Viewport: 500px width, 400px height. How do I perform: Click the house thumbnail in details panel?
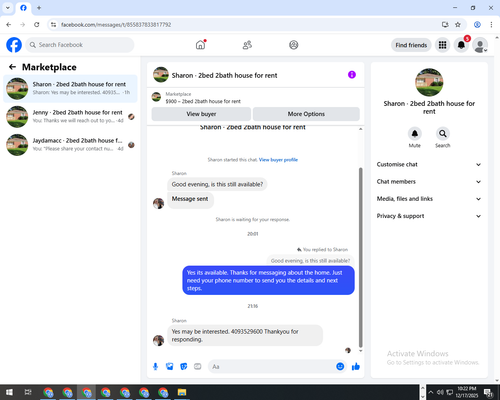tap(429, 82)
